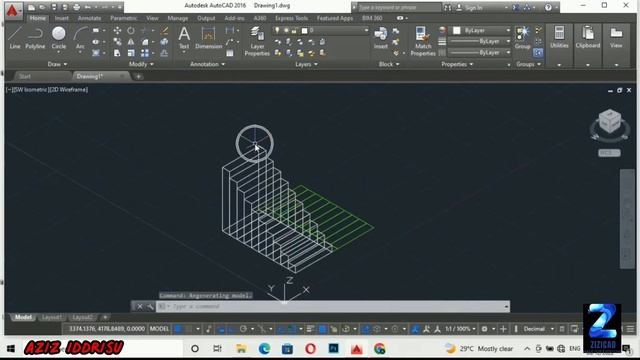Click the Copy tool in Modify panel
Viewport: 640px width, 360px height.
click(117, 42)
